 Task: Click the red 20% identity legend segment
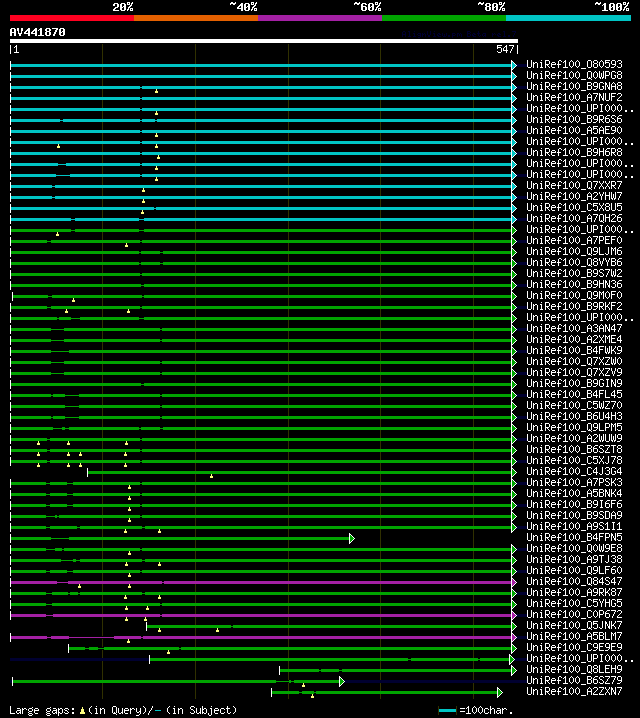coord(72,18)
